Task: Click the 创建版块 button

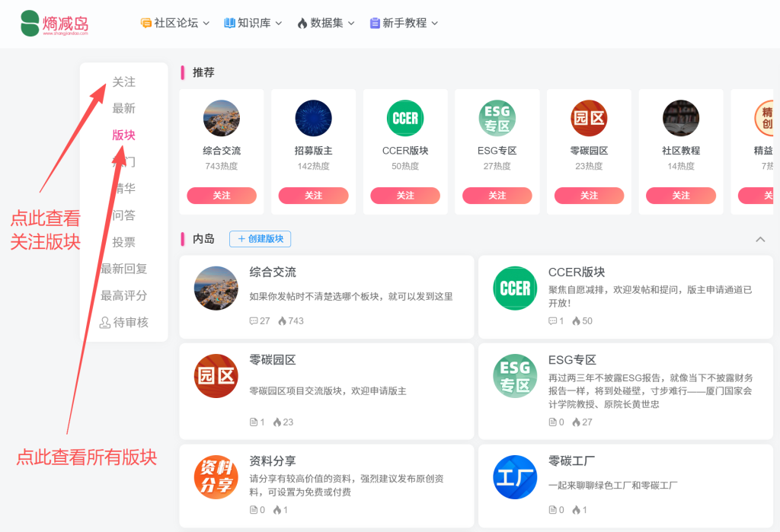Action: pyautogui.click(x=260, y=239)
